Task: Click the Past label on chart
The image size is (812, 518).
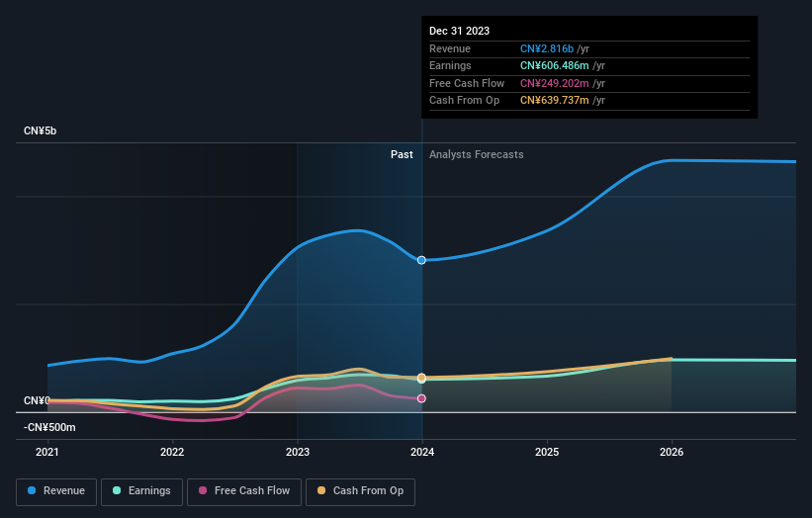Action: point(402,155)
